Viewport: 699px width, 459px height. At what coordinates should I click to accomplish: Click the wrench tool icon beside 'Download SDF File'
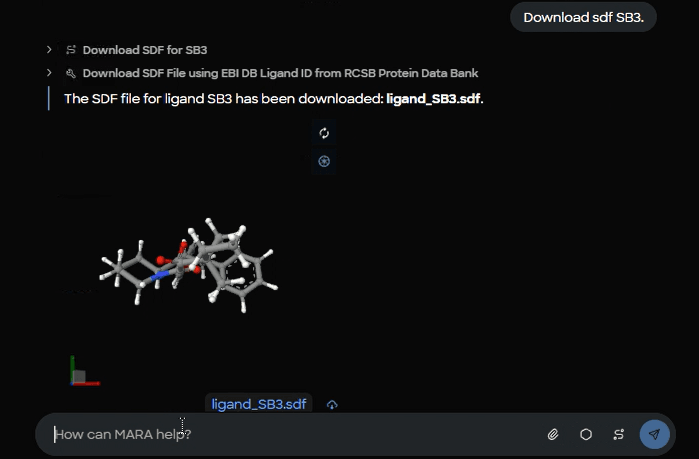[71, 73]
